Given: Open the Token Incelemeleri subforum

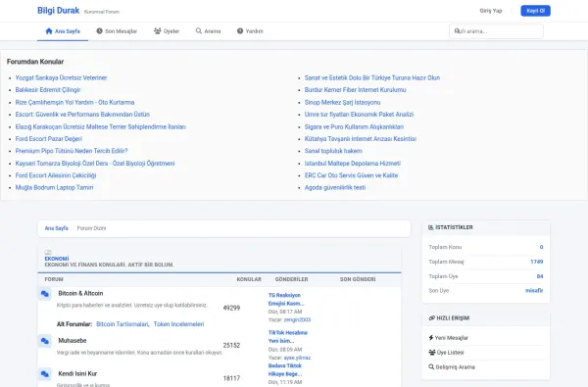Looking at the screenshot, I should (x=179, y=324).
